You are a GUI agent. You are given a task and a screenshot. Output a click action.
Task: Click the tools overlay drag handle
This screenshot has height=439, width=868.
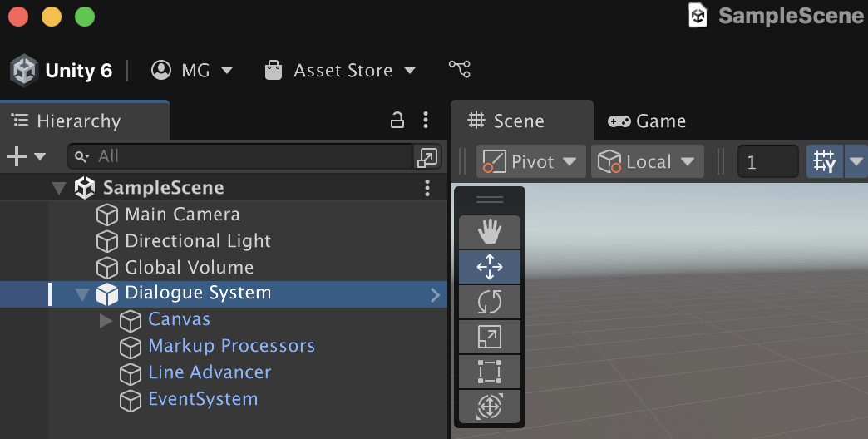[490, 200]
